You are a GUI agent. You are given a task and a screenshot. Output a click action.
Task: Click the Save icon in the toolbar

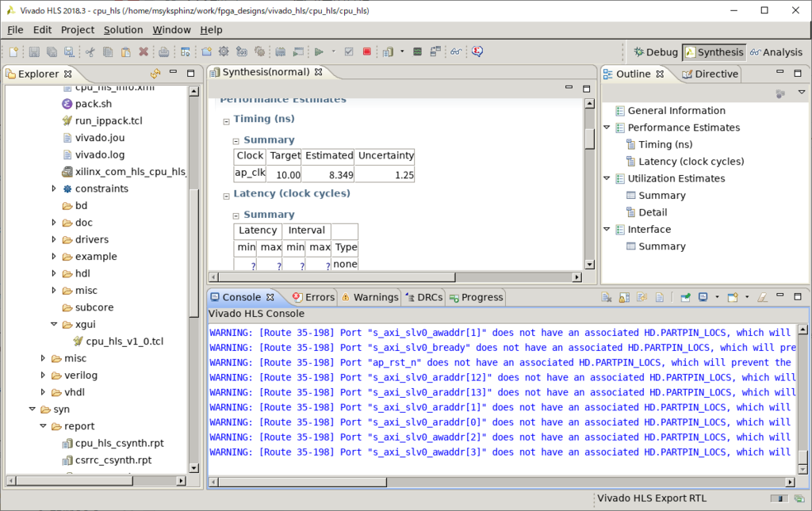click(x=34, y=51)
